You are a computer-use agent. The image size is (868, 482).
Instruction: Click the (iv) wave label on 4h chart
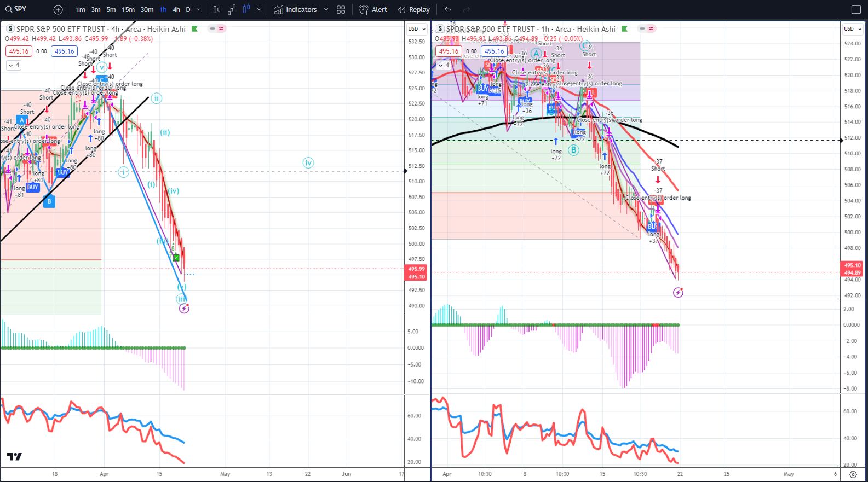(174, 191)
